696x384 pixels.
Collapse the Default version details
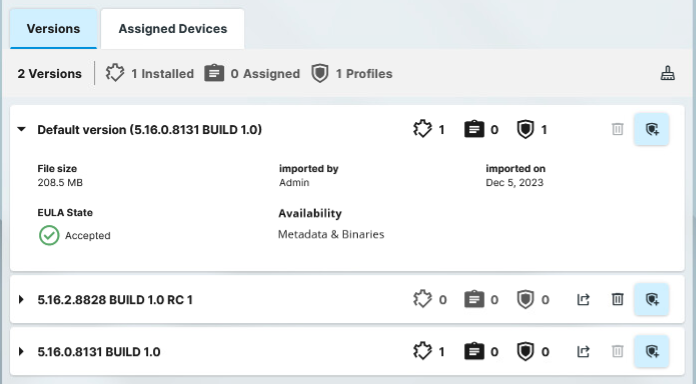pos(21,129)
